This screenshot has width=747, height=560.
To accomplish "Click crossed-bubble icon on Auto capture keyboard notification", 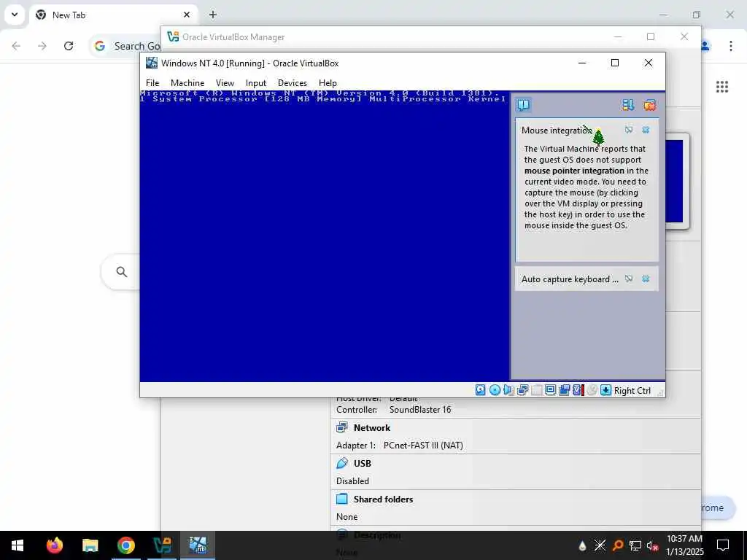I will tap(629, 279).
